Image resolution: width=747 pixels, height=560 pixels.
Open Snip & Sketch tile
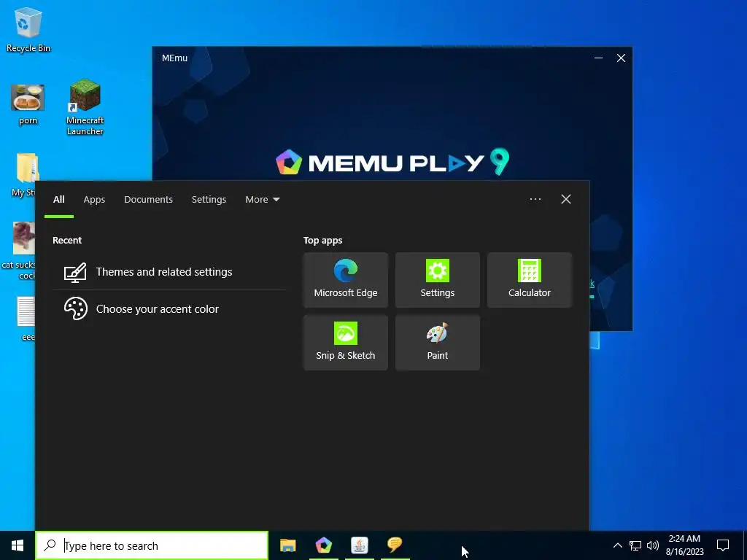click(345, 343)
